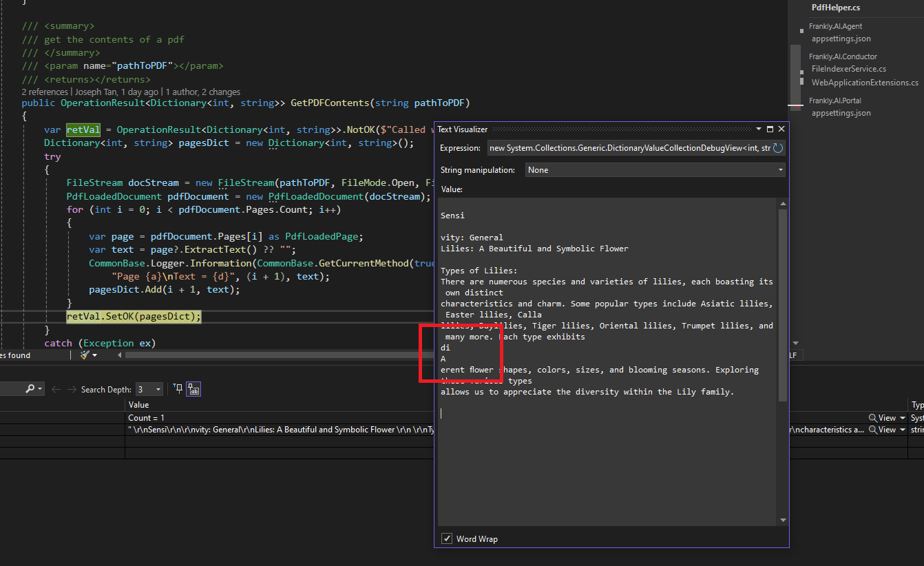Click the editor horizontal scroll left arrow
Viewport: 924px width, 566px height.
point(120,355)
